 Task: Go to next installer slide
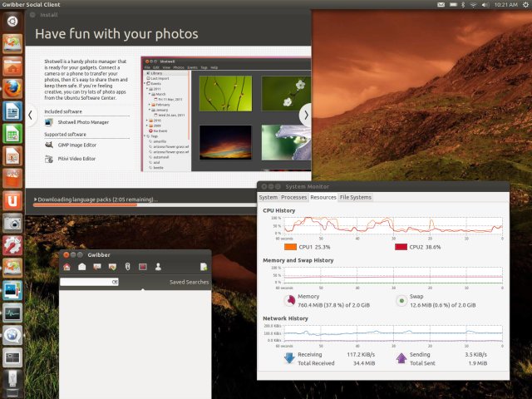pyautogui.click(x=306, y=116)
